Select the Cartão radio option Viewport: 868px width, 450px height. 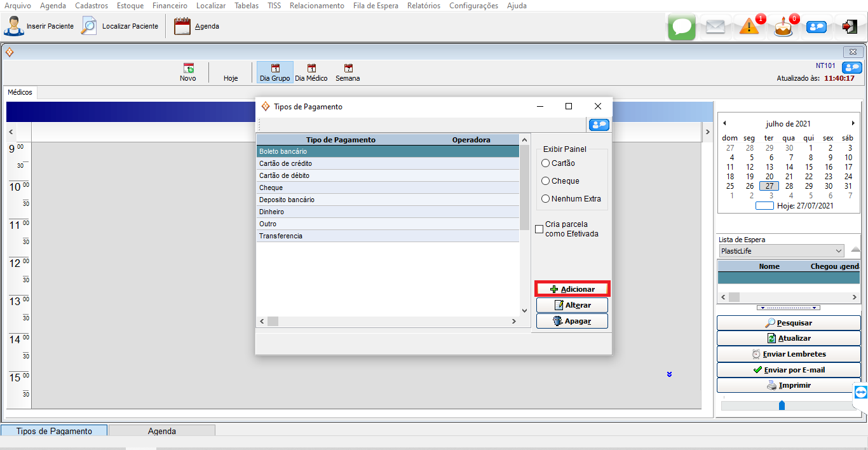(x=545, y=163)
